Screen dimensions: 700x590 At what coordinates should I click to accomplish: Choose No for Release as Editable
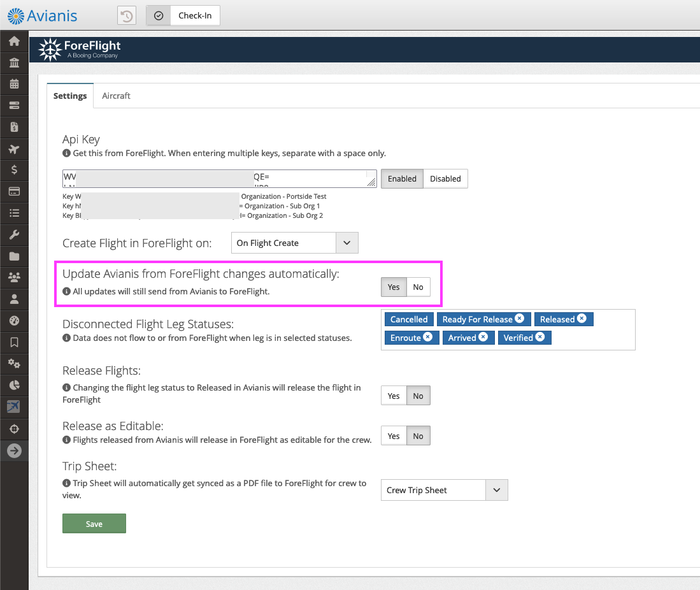(418, 436)
